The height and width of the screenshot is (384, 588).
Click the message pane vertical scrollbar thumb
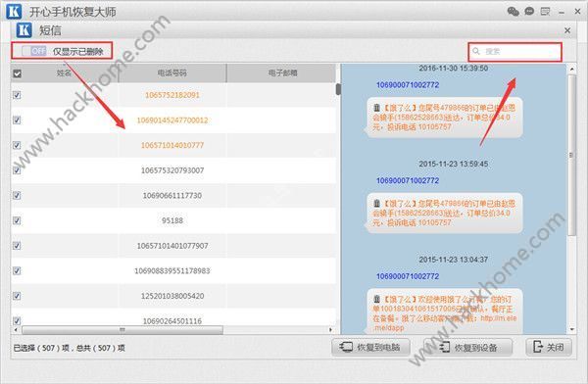coord(571,155)
